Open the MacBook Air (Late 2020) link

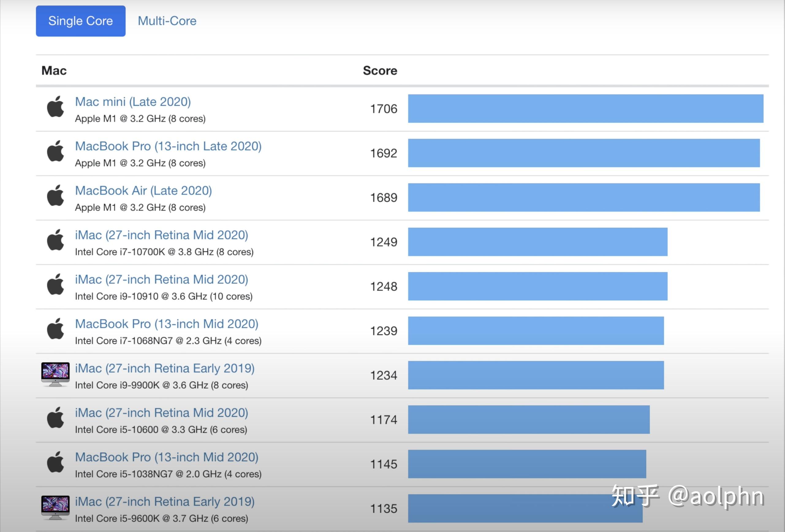[x=144, y=191]
